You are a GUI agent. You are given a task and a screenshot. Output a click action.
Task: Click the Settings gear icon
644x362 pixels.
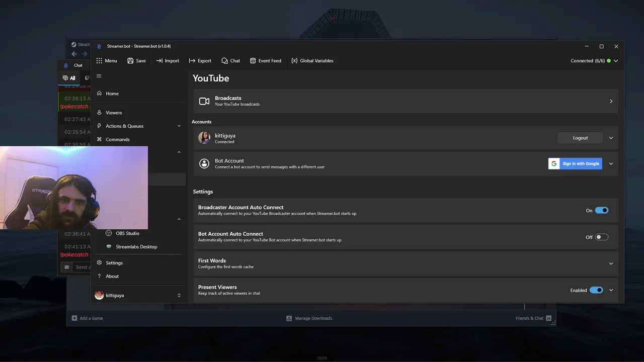(99, 263)
